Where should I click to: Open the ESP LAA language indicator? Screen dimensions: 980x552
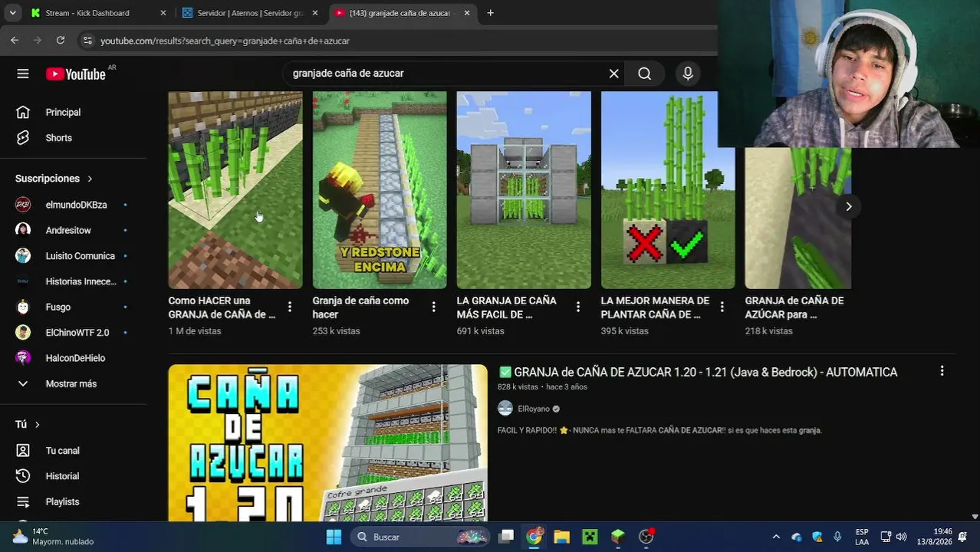(x=862, y=537)
